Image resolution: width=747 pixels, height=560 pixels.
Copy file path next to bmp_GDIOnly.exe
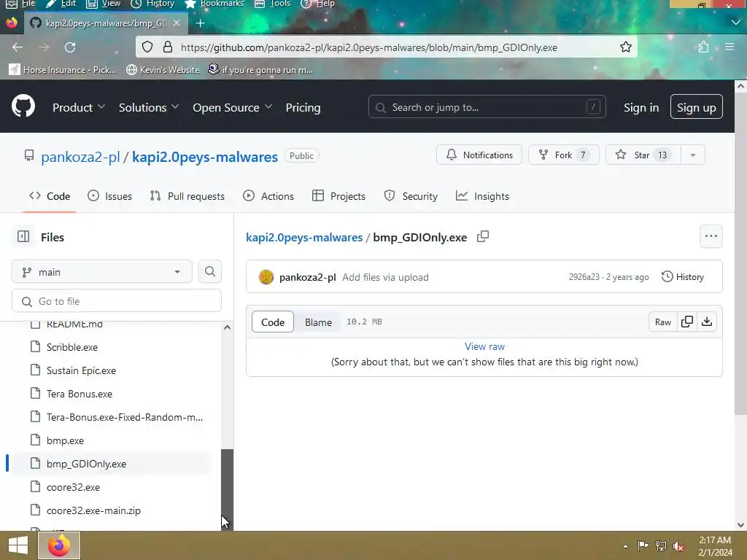coord(483,236)
